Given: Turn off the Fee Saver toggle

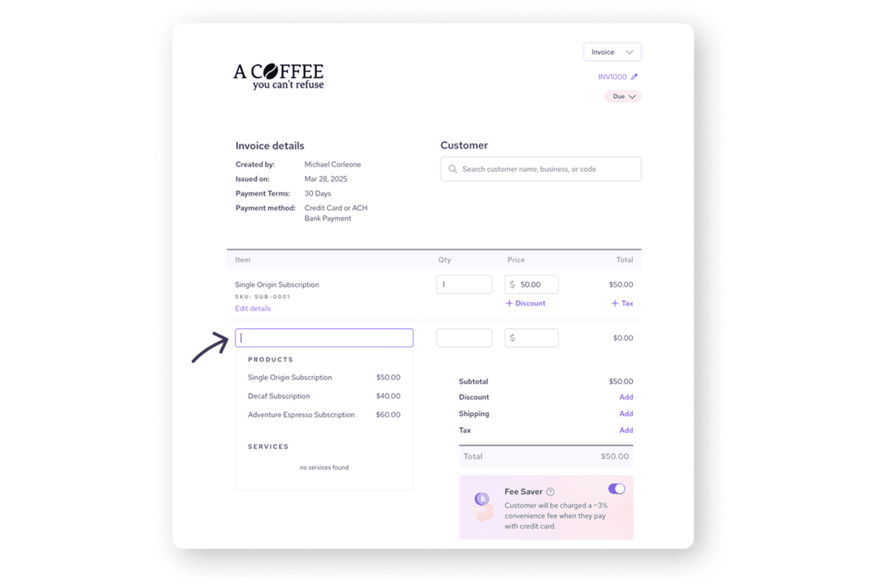Looking at the screenshot, I should (x=617, y=489).
